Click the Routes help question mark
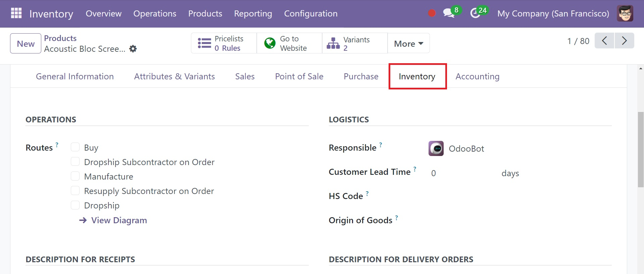This screenshot has width=644, height=274. 57,145
